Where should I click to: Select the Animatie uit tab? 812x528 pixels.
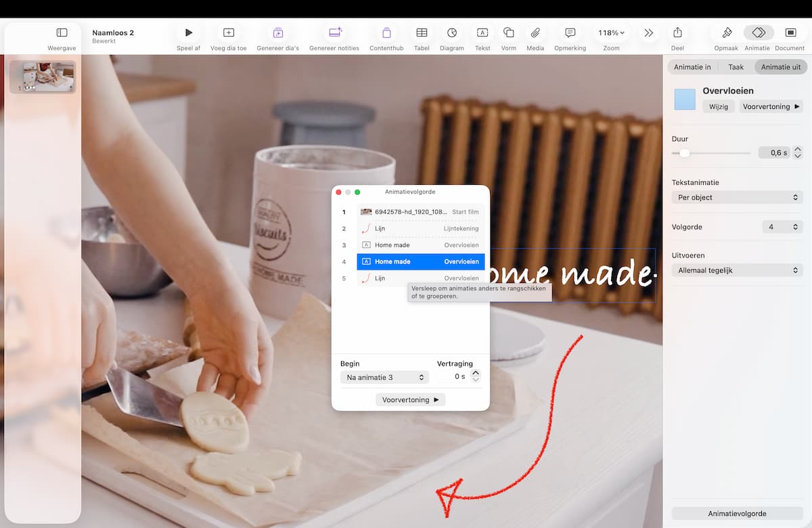(x=780, y=67)
